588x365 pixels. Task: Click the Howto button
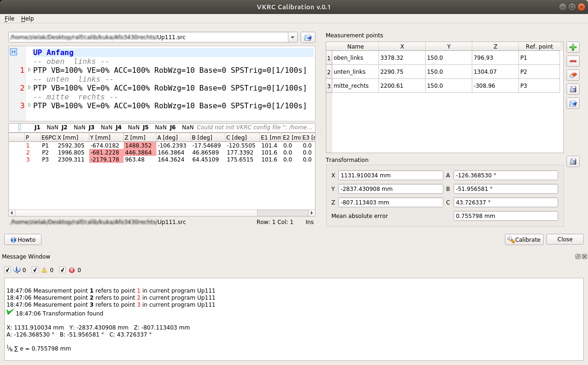pyautogui.click(x=23, y=239)
